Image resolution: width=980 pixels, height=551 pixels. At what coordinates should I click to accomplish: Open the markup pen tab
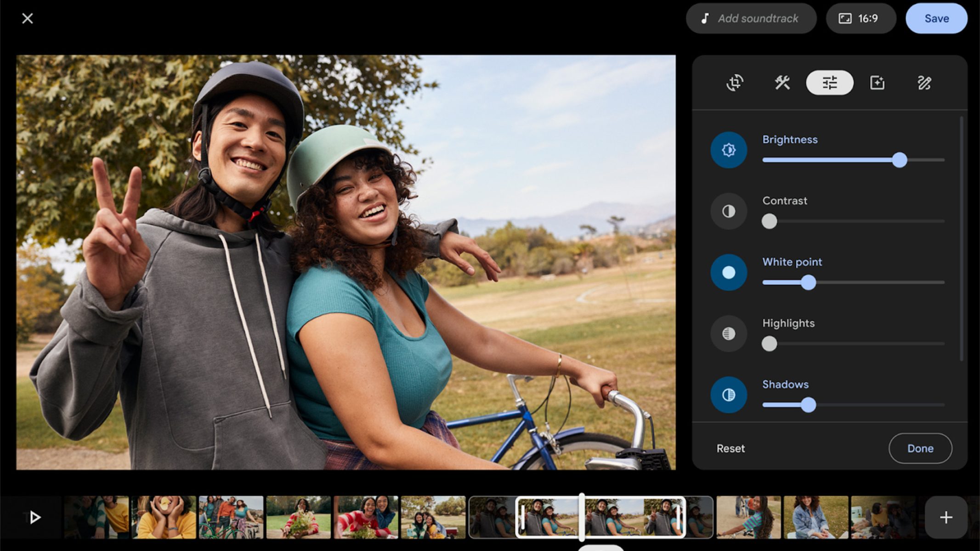tap(924, 83)
